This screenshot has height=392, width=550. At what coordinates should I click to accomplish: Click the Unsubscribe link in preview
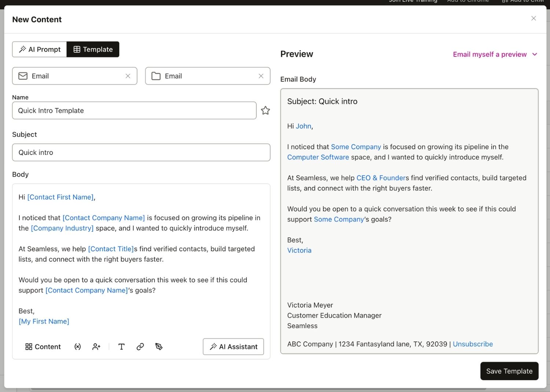pos(473,344)
